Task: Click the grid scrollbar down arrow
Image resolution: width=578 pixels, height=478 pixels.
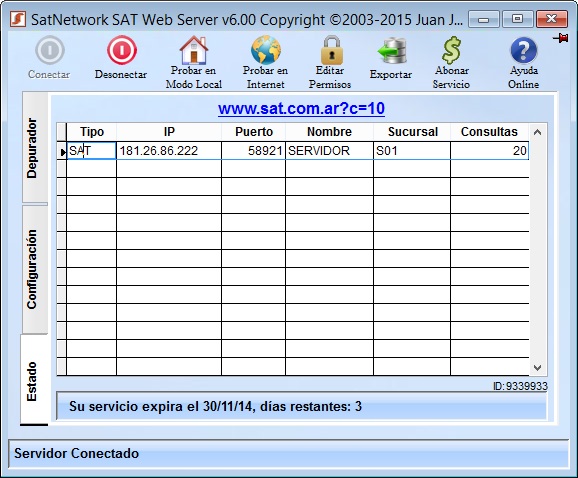Action: click(x=537, y=367)
